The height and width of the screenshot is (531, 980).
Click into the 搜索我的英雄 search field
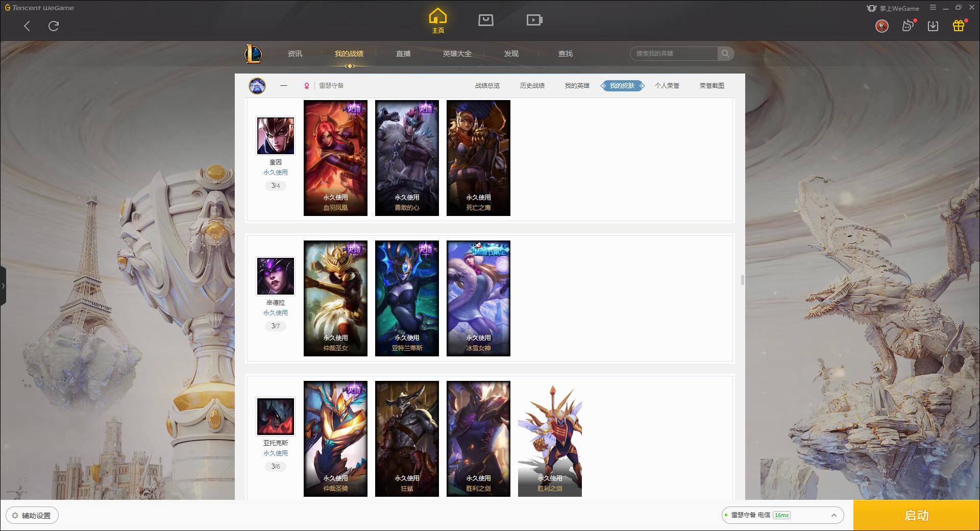(674, 54)
